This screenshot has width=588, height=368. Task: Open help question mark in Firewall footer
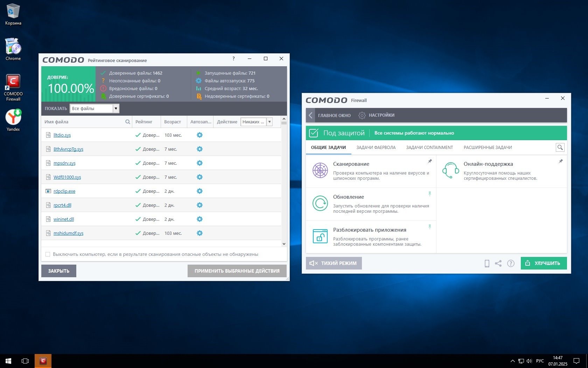click(511, 263)
